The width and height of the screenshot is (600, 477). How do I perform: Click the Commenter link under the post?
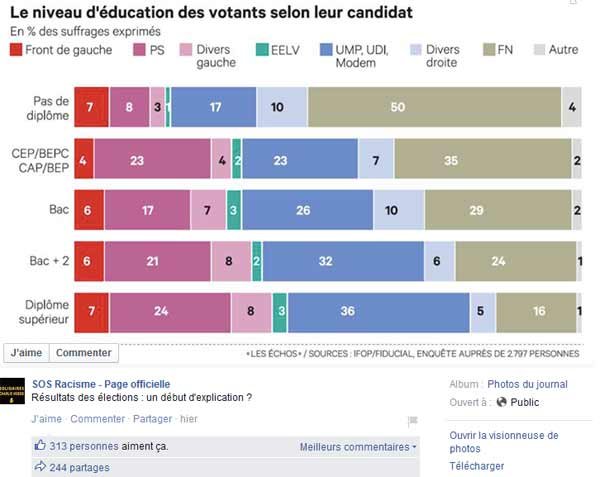point(98,419)
